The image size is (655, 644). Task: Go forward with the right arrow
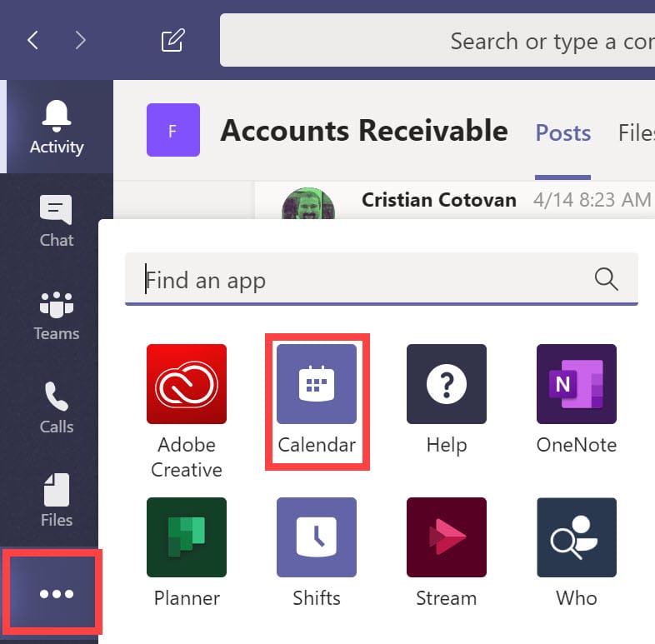pyautogui.click(x=80, y=40)
